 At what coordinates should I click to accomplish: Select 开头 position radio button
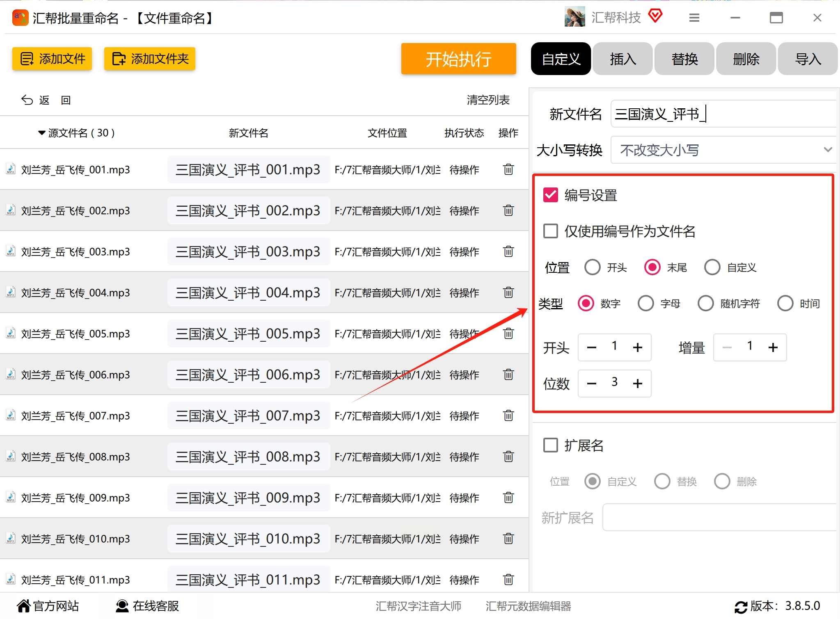(x=592, y=267)
